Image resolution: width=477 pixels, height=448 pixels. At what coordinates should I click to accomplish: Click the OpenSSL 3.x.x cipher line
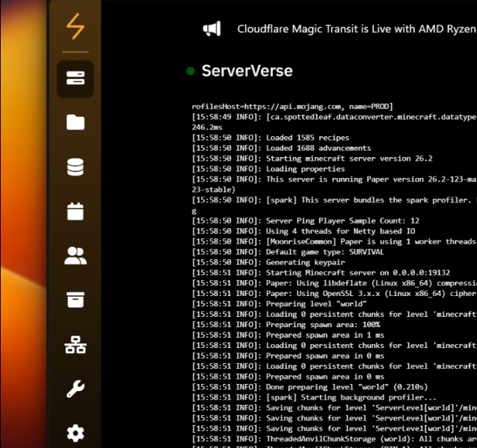(334, 293)
